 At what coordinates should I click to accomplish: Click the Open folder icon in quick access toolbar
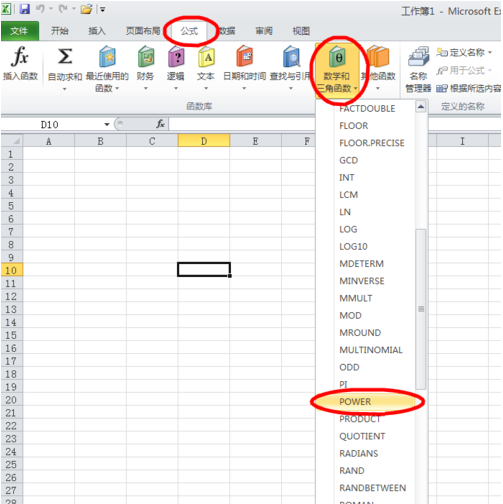coord(86,9)
